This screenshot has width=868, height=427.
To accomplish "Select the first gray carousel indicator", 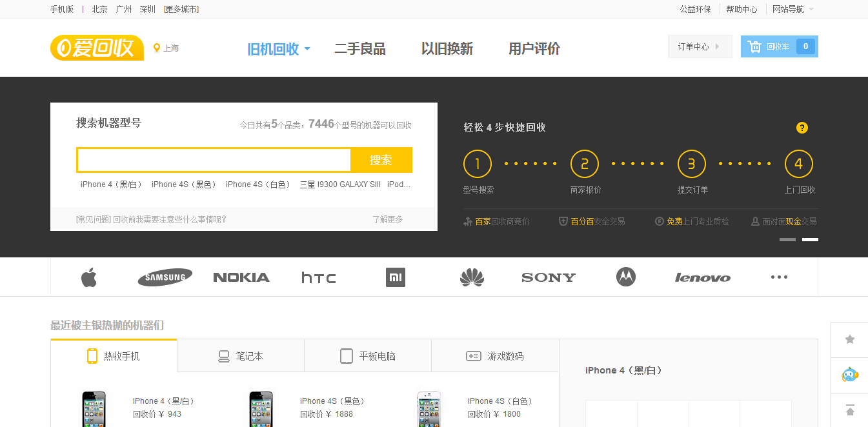I will pos(787,239).
